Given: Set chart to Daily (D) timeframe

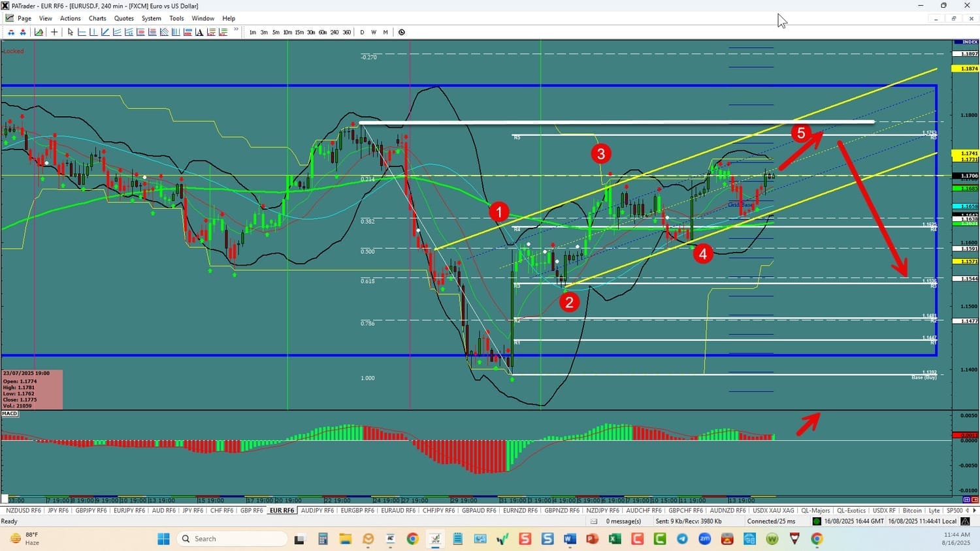Looking at the screenshot, I should 362,32.
